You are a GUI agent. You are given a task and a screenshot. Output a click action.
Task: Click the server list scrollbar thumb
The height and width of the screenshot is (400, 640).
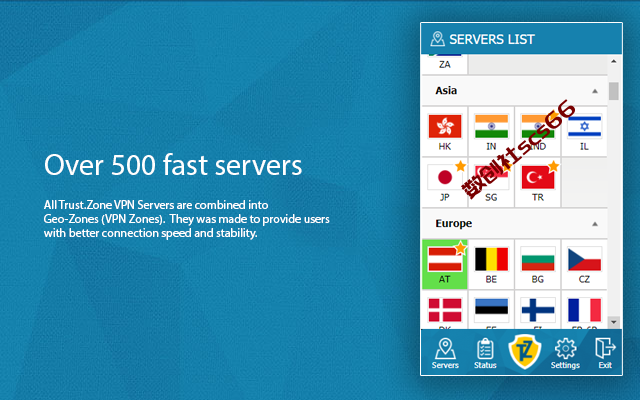pyautogui.click(x=614, y=91)
